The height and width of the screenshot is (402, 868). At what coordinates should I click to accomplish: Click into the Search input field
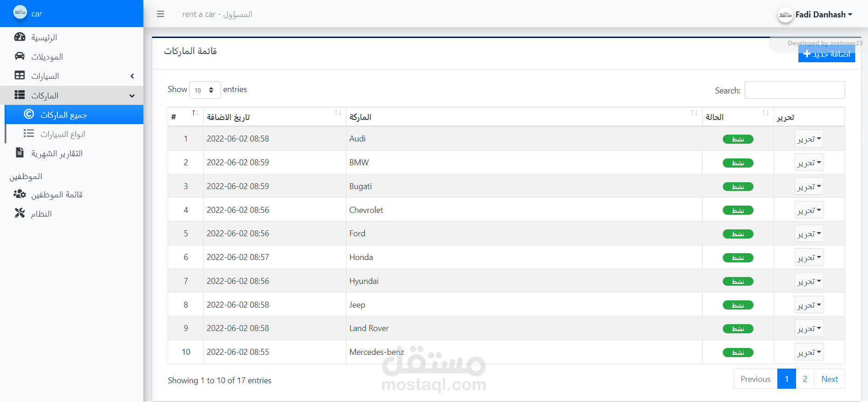(x=794, y=90)
